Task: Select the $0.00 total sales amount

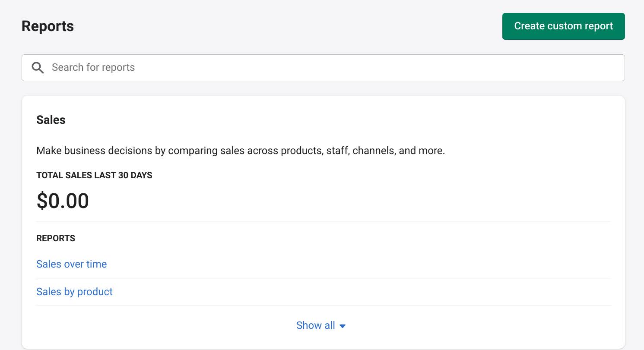Action: pos(63,201)
